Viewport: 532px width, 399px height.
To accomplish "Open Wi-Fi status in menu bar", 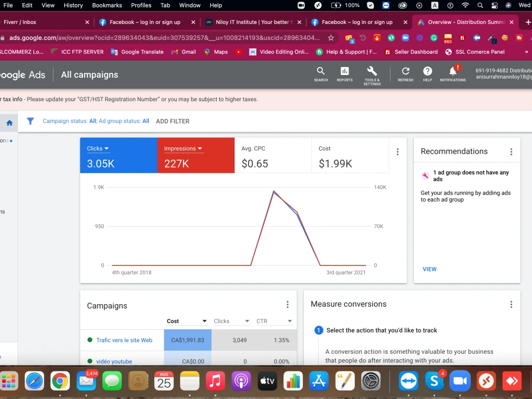I will [x=465, y=5].
